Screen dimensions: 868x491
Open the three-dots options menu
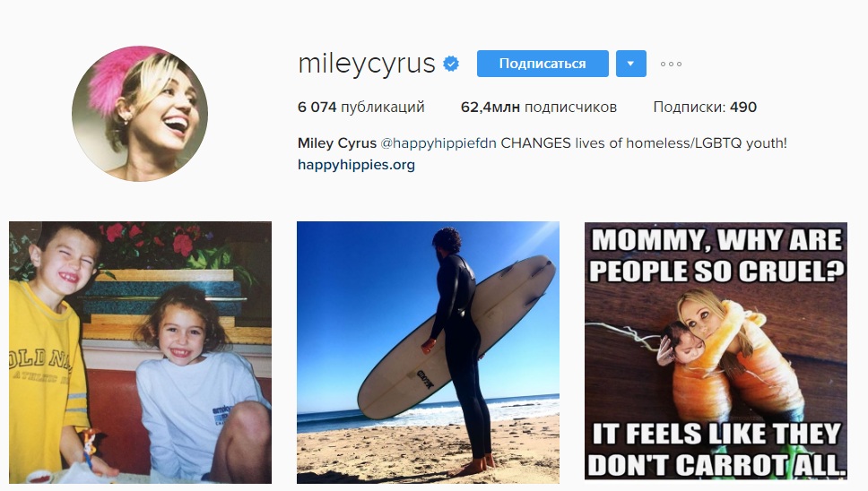[671, 65]
